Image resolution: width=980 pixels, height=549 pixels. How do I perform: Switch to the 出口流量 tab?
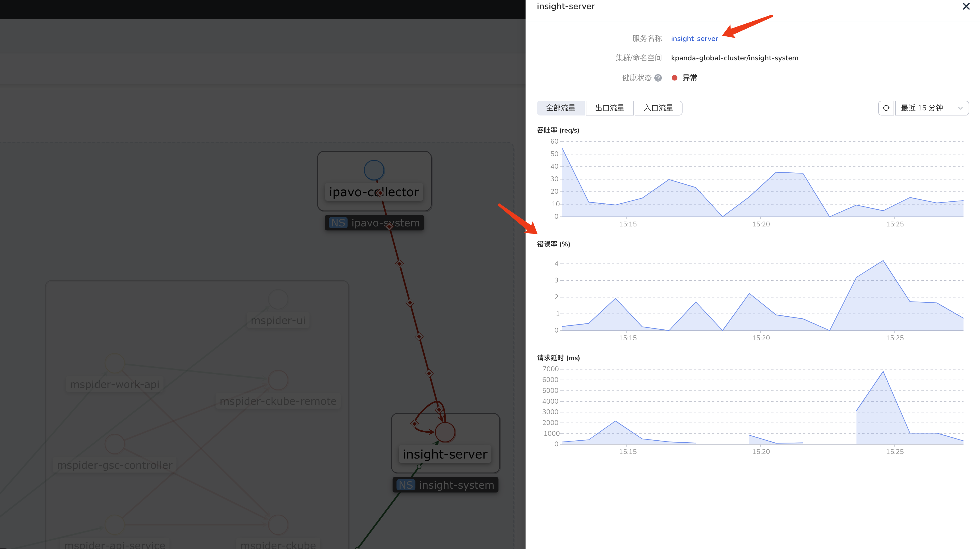coord(609,108)
